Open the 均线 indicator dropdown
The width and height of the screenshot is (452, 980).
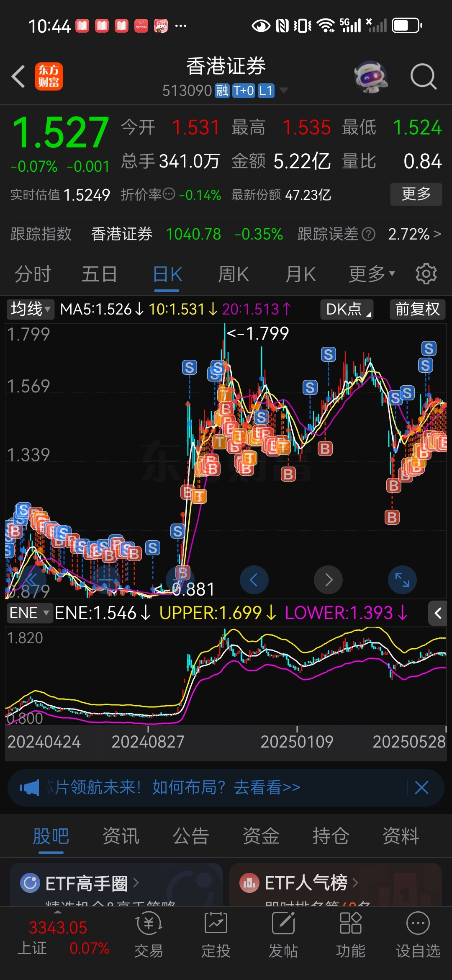coord(31,309)
